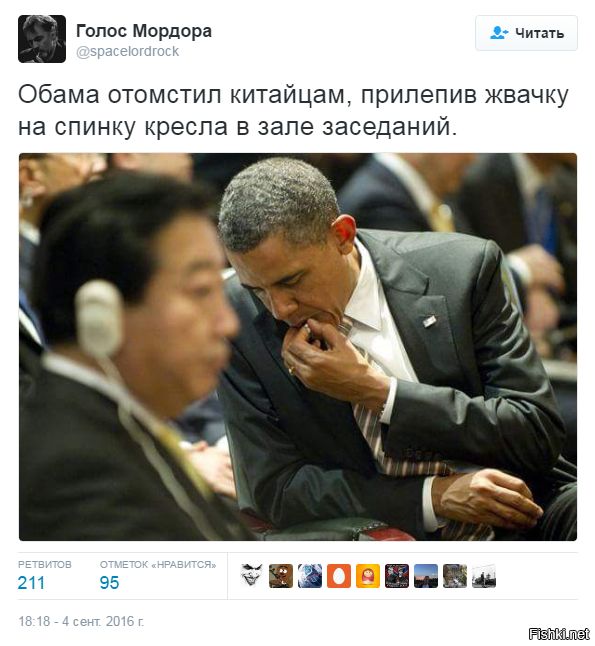Image resolution: width=595 pixels, height=646 pixels.
Task: Open the brown cartoon character liker avatar
Action: (281, 576)
